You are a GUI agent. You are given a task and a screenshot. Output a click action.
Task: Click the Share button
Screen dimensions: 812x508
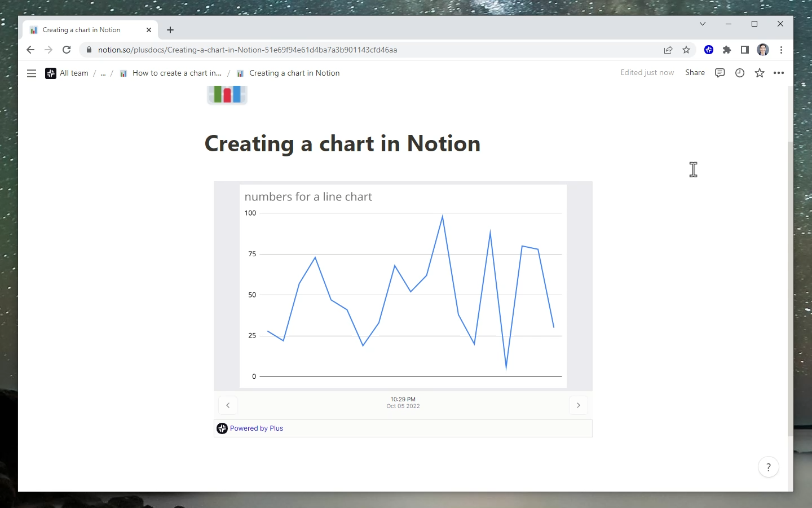(695, 72)
